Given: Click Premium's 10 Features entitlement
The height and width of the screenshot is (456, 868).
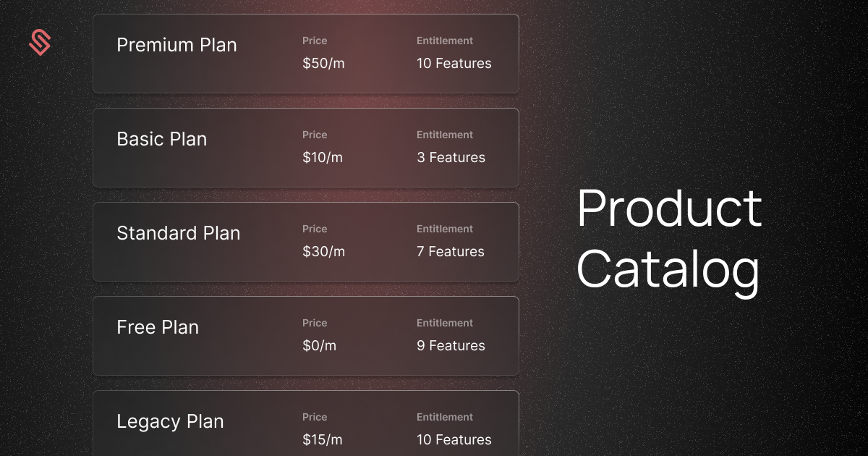Looking at the screenshot, I should click(x=454, y=64).
